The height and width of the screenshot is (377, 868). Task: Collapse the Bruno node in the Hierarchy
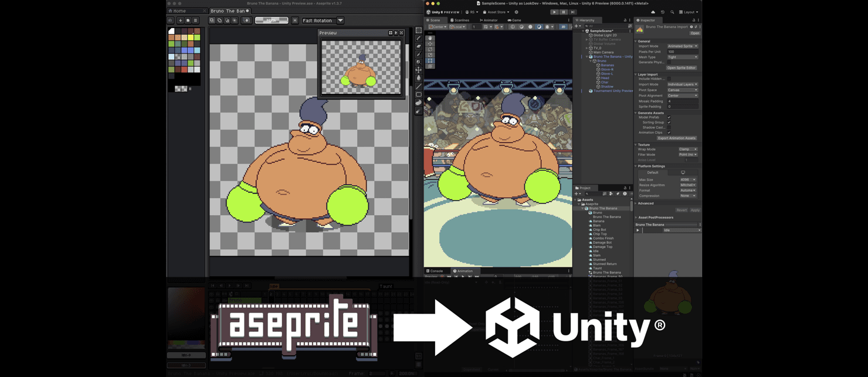click(591, 61)
